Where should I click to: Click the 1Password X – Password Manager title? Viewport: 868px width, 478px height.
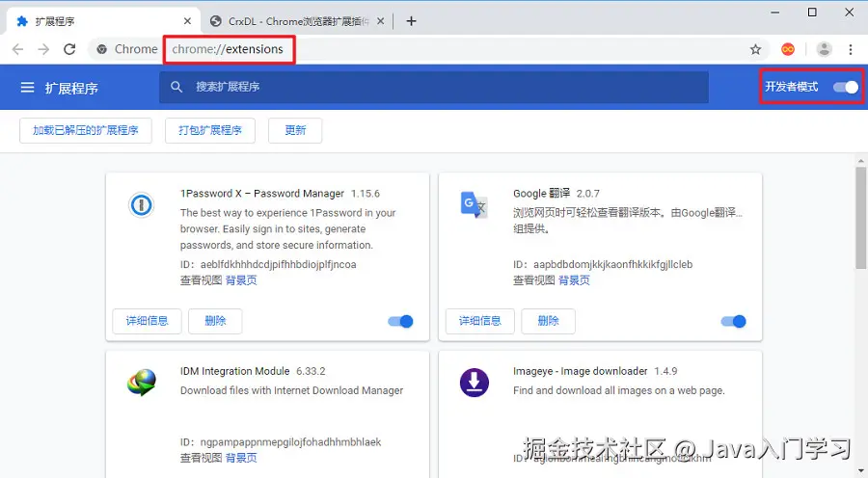261,194
